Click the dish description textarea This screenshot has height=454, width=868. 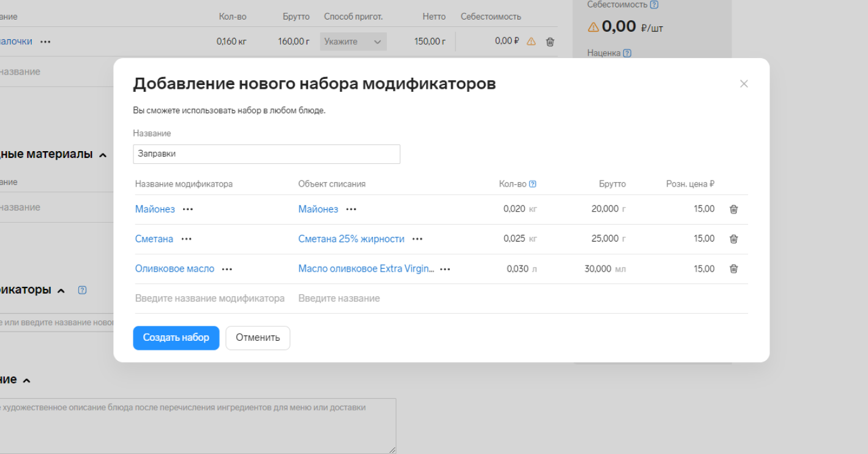[198, 426]
